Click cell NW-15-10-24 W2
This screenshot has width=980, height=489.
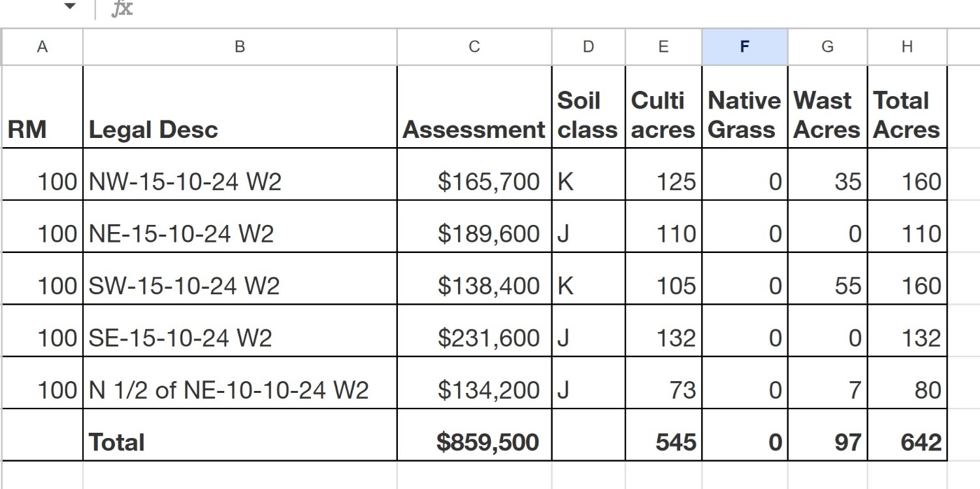coord(240,181)
